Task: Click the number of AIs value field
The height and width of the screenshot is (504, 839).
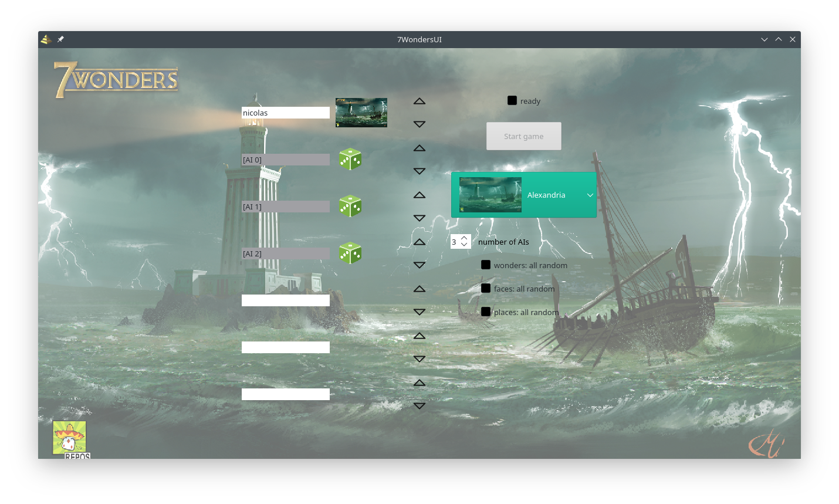Action: click(x=455, y=242)
